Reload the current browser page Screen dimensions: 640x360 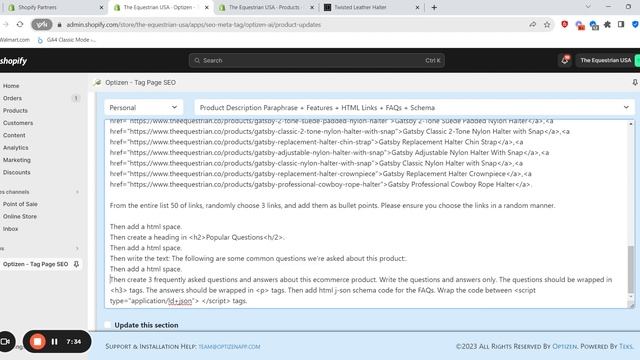[x=20, y=24]
